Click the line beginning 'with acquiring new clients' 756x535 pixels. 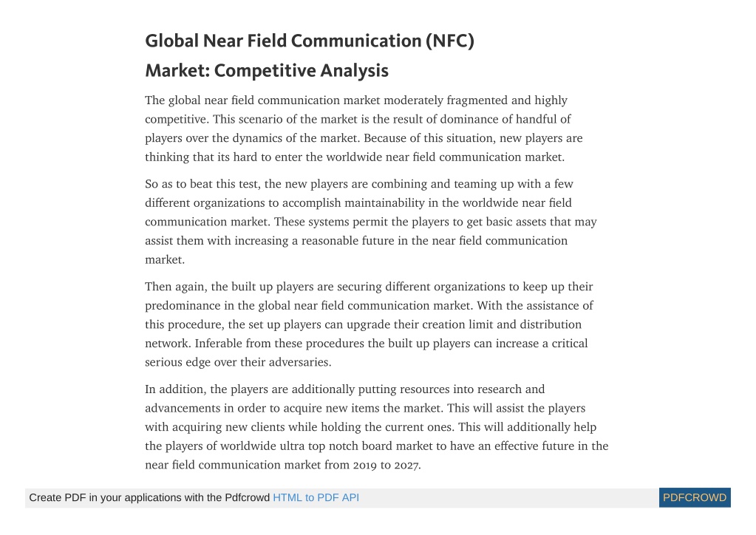pos(371,427)
